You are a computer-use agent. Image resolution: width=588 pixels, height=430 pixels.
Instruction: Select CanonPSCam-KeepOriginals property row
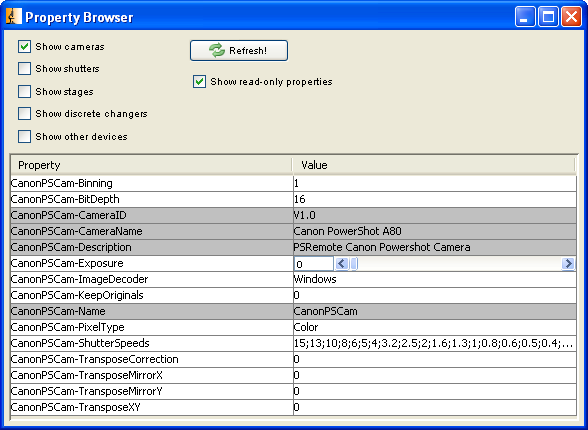coord(152,295)
